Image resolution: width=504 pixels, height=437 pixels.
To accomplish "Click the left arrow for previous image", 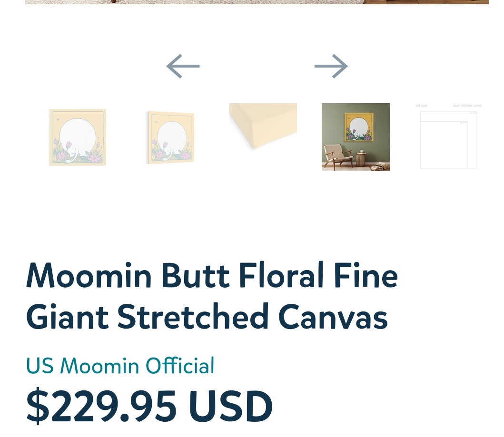I will (183, 67).
